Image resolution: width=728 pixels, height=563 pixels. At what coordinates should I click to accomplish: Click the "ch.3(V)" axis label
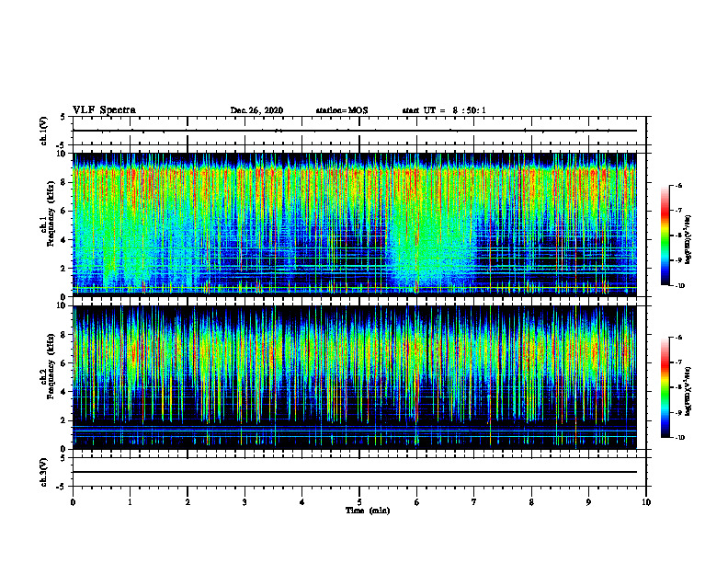43,472
